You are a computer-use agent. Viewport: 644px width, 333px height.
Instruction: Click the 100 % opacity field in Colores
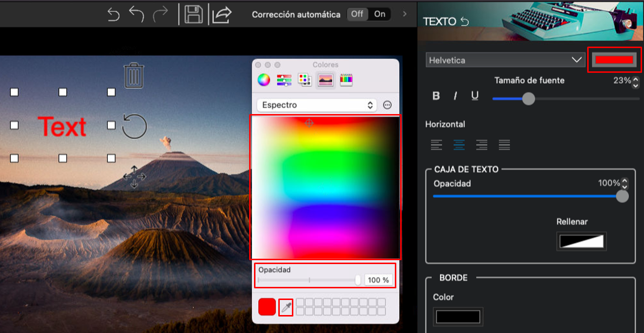tap(378, 280)
